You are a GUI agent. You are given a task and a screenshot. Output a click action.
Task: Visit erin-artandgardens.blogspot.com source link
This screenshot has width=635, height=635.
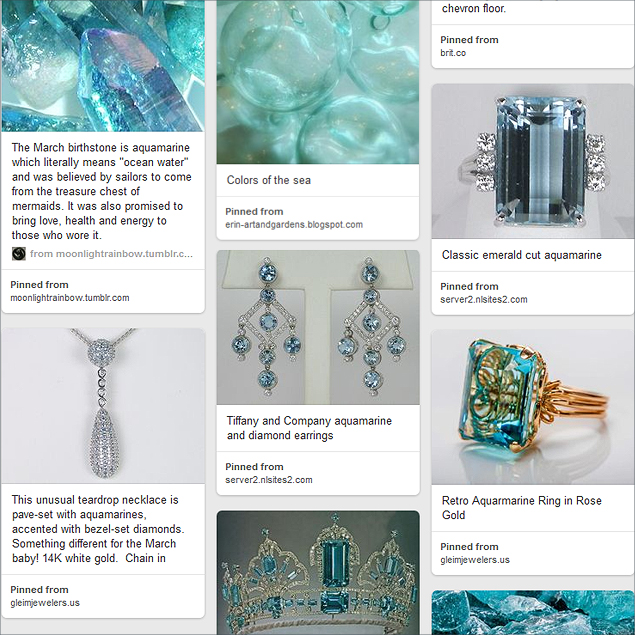click(x=294, y=225)
